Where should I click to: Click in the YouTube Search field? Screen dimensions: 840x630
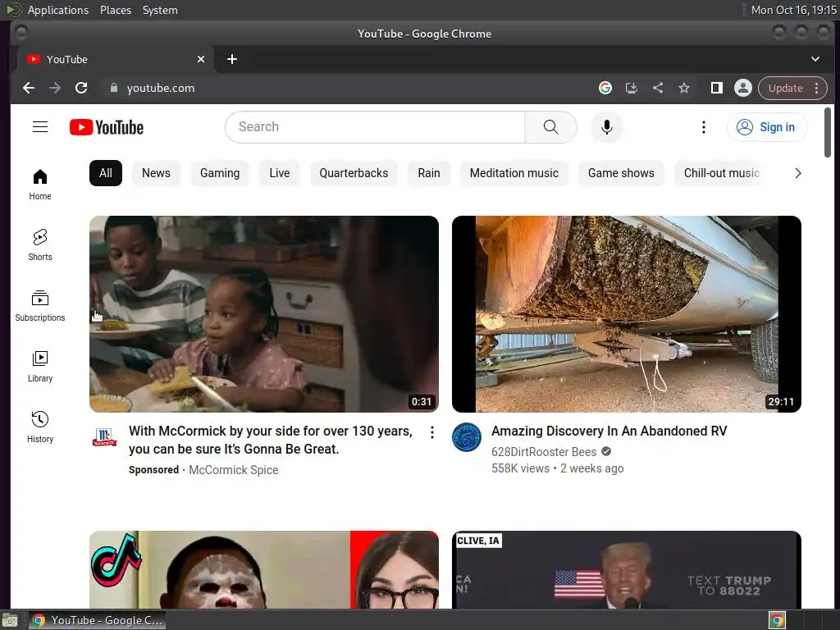click(375, 127)
